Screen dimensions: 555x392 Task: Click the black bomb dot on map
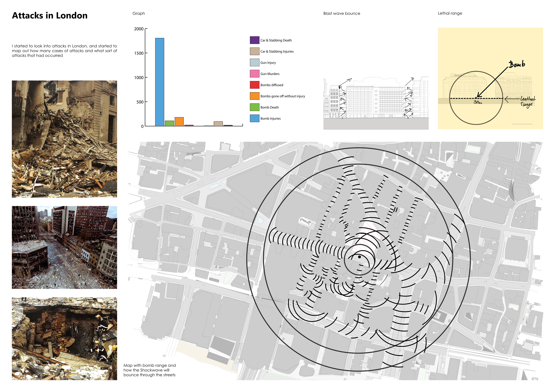pyautogui.click(x=359, y=257)
